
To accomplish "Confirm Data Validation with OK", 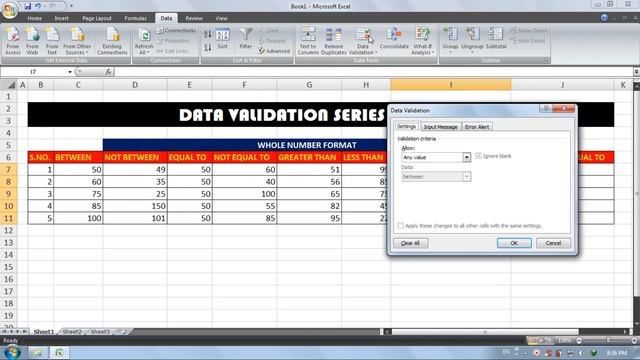I will pyautogui.click(x=514, y=243).
